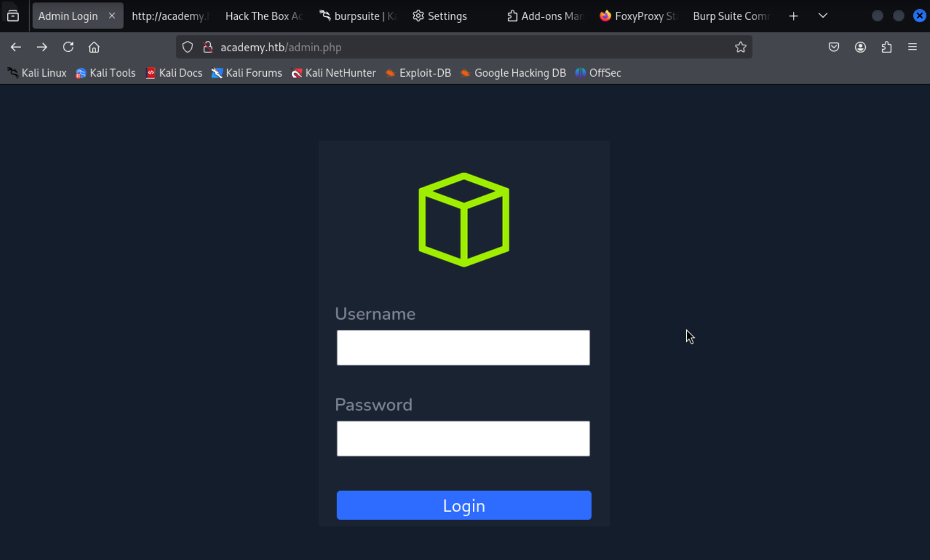Open the Firefox account icon

(860, 47)
